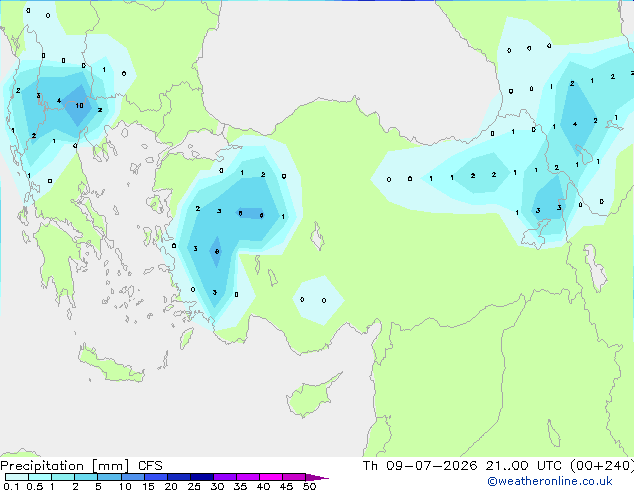Click the '10' precipitation value on the map
The image size is (634, 490).
tap(79, 106)
